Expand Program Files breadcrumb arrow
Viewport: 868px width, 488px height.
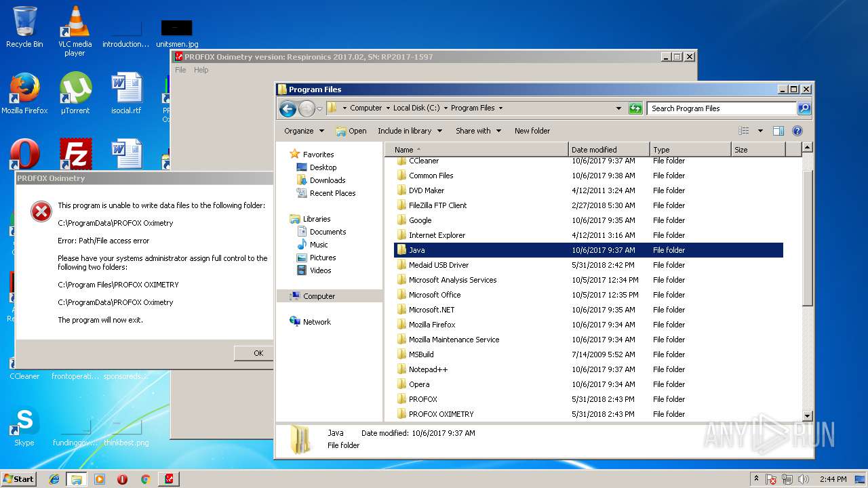pyautogui.click(x=501, y=108)
